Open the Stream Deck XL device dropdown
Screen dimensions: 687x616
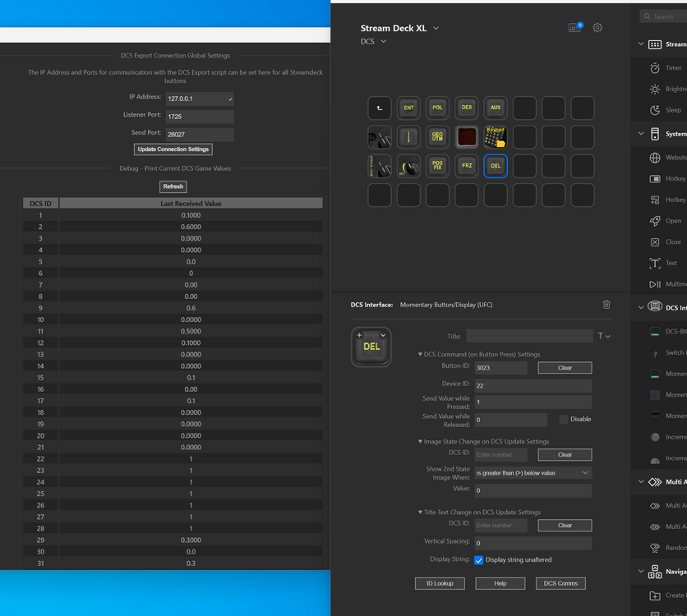[x=436, y=27]
